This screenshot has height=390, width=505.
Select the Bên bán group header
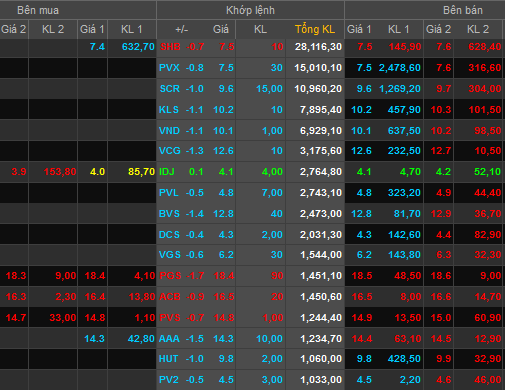[x=463, y=10]
